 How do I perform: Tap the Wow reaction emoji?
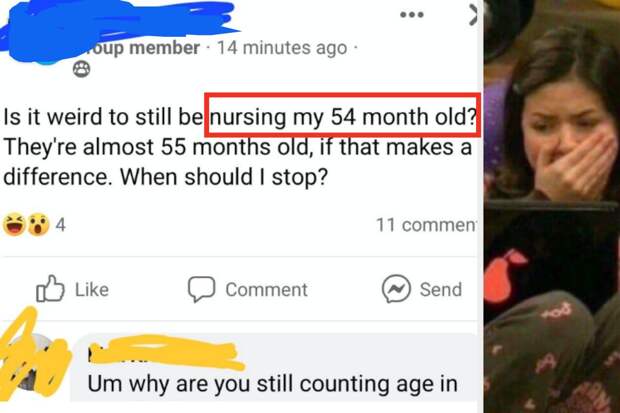coord(38,225)
